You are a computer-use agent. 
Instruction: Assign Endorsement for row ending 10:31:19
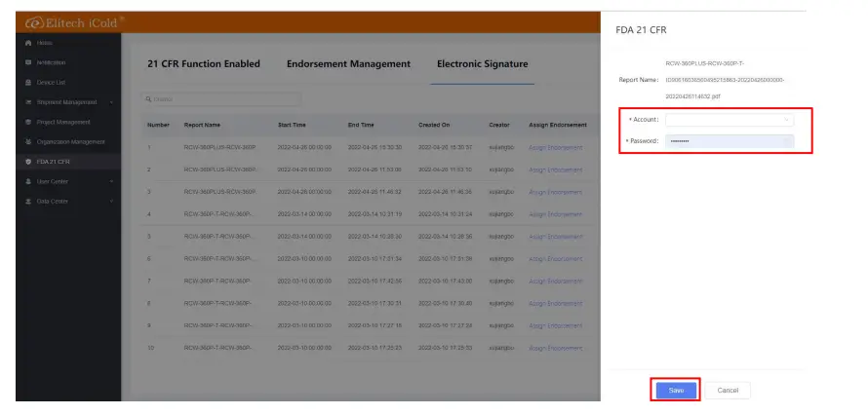click(555, 214)
